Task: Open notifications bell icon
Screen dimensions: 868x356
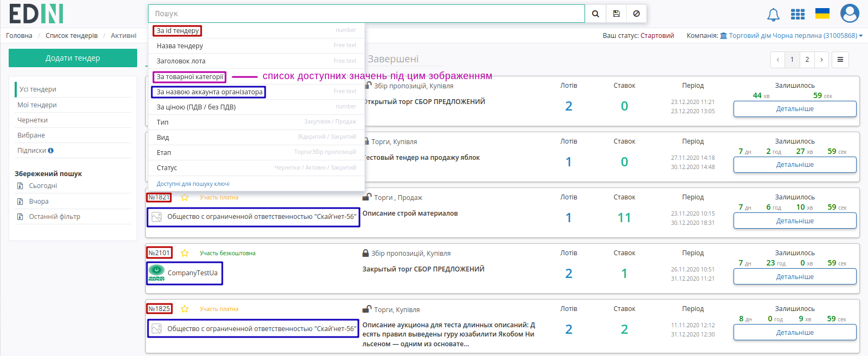Action: tap(773, 15)
